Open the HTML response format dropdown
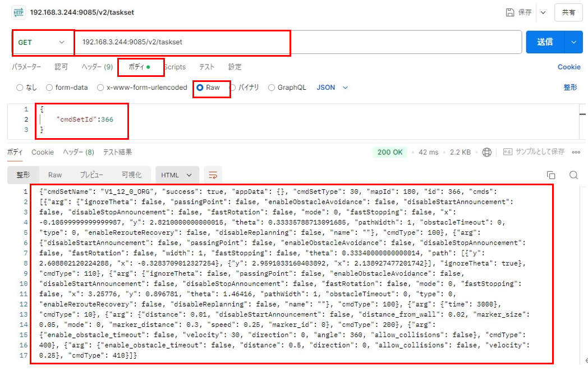The image size is (588, 370). 177,175
